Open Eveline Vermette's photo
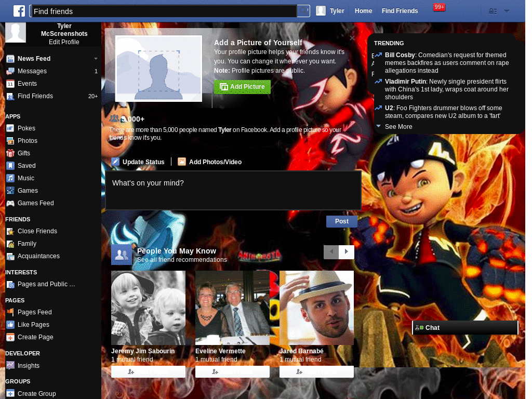This screenshot has height=399, width=532. [232, 308]
